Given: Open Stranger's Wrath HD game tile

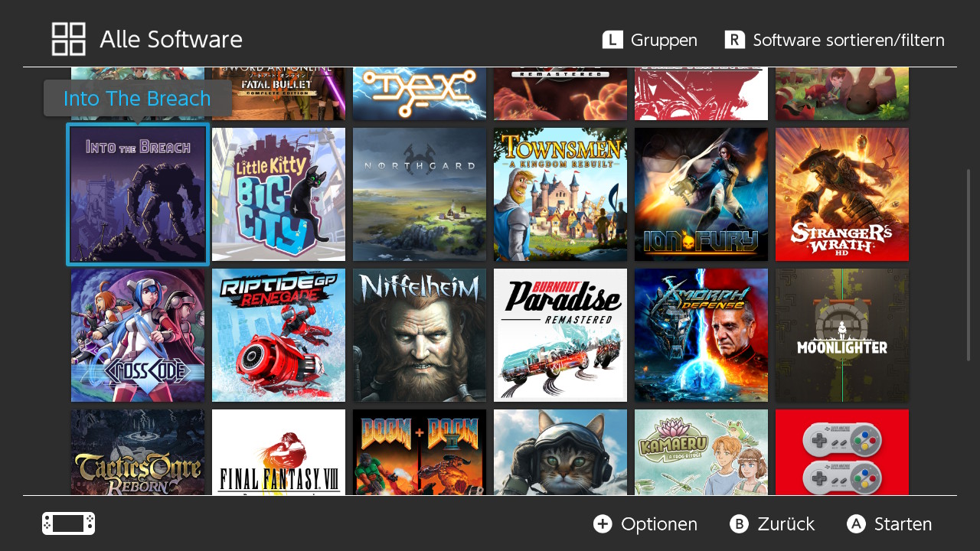Looking at the screenshot, I should tap(842, 194).
